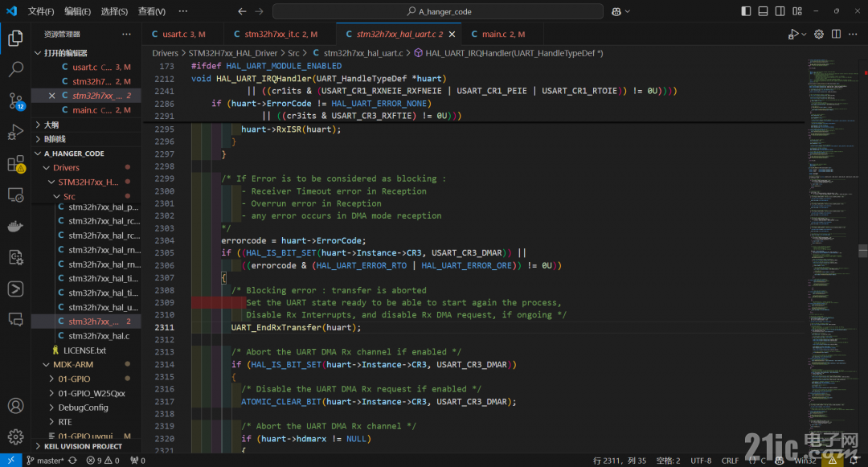The image size is (868, 467).
Task: Go forward using the right arrow in title bar
Action: click(x=259, y=11)
